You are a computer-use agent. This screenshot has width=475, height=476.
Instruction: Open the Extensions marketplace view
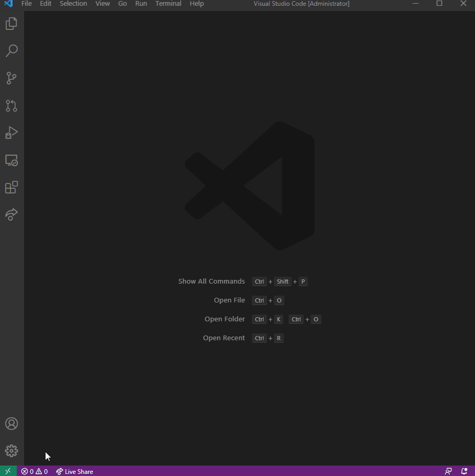(x=12, y=187)
